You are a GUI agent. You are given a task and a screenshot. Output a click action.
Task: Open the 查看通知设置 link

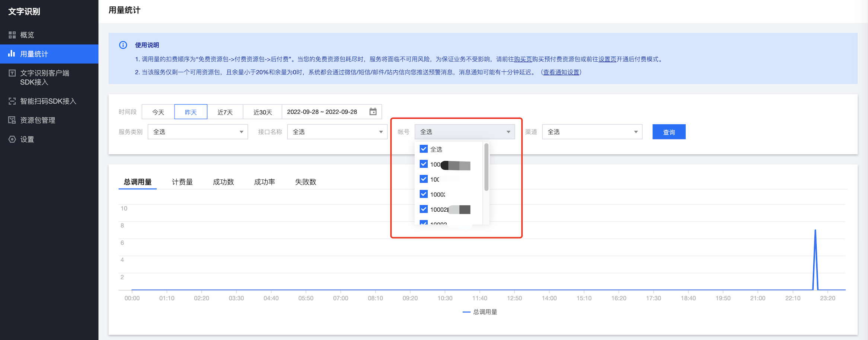coord(561,72)
